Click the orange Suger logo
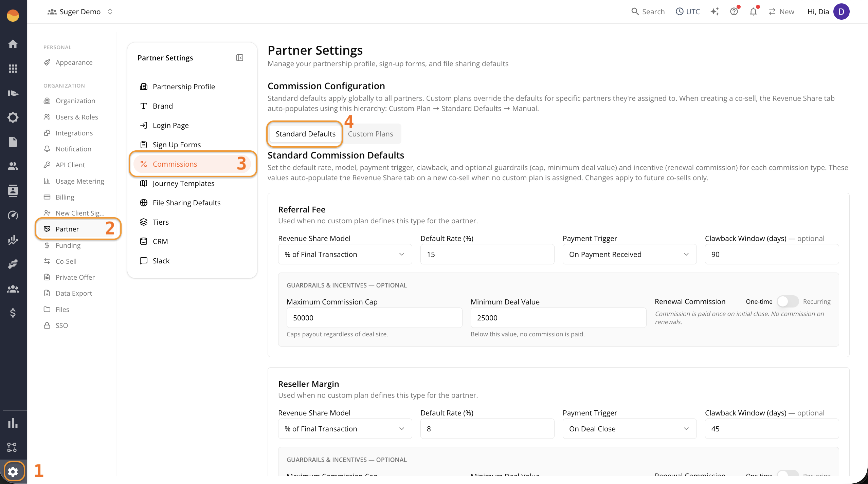Screen dimensions: 868x484 (13, 16)
